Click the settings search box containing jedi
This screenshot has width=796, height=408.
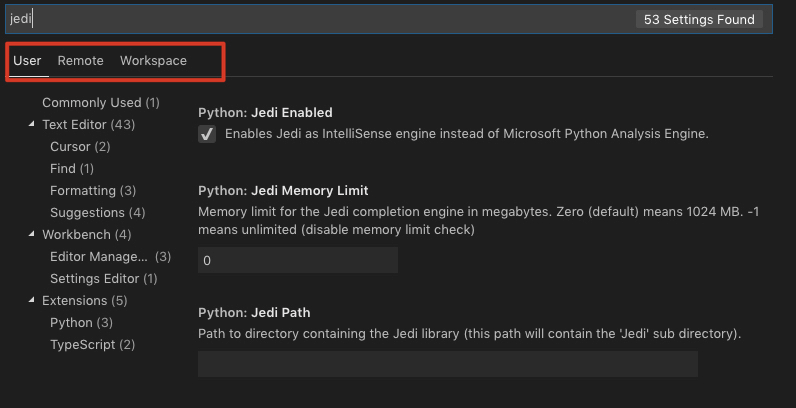coord(320,19)
